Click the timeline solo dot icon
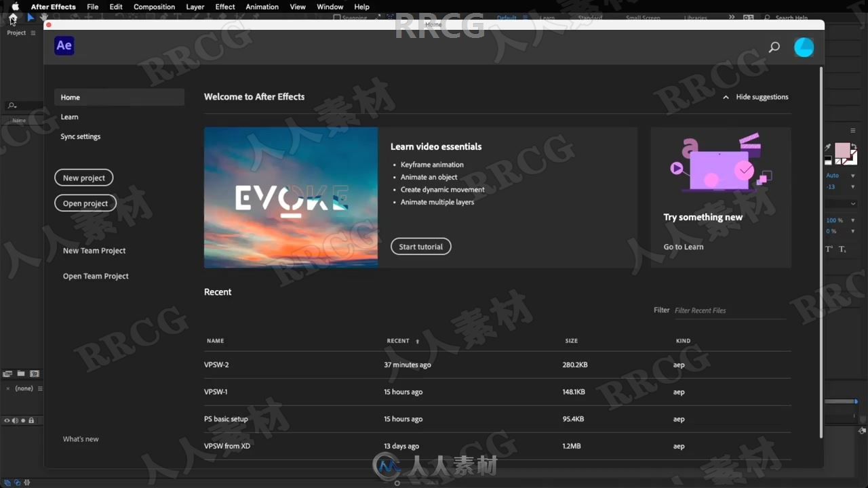Viewport: 868px width, 488px height. tap(23, 421)
